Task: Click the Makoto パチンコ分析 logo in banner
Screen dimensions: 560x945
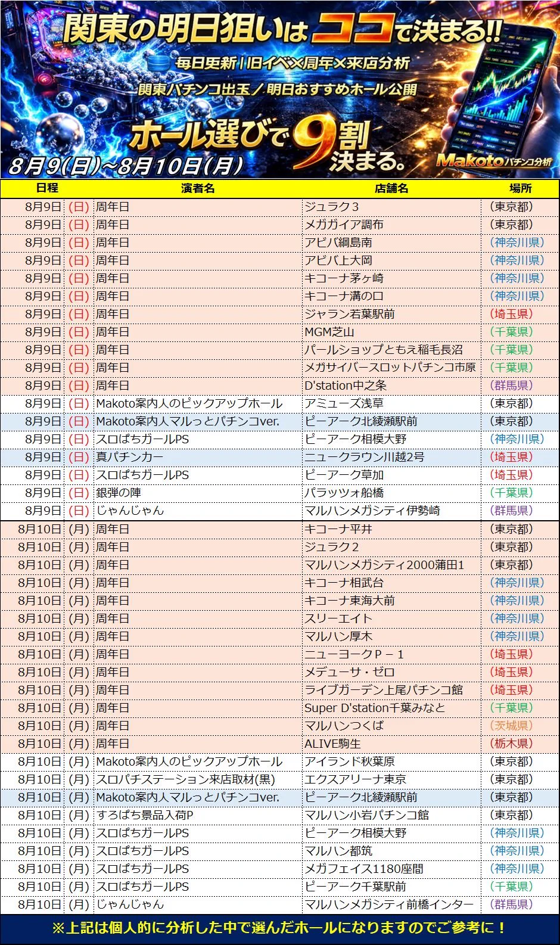Action: (x=494, y=160)
